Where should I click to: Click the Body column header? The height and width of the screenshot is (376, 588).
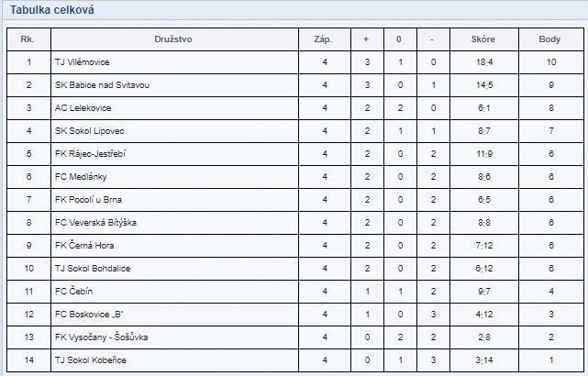pyautogui.click(x=549, y=39)
